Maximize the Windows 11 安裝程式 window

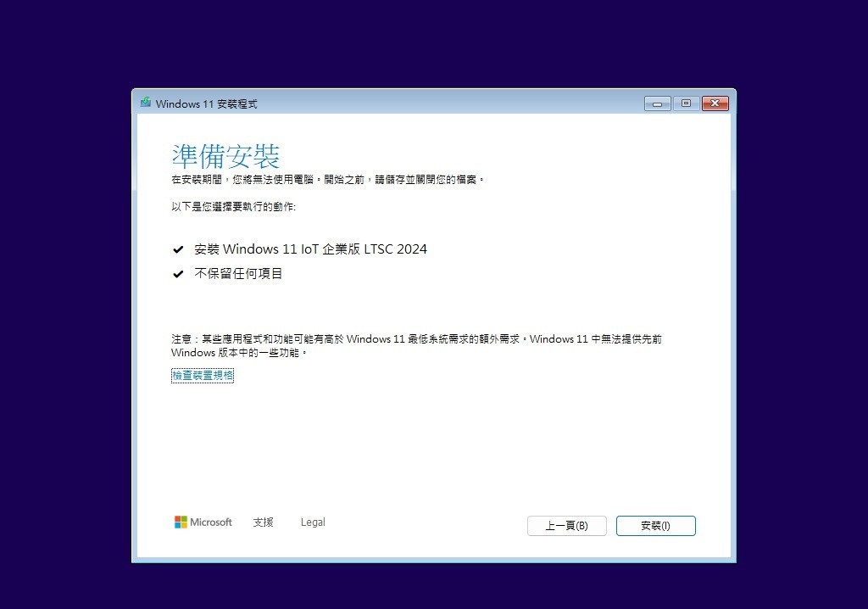coord(686,103)
